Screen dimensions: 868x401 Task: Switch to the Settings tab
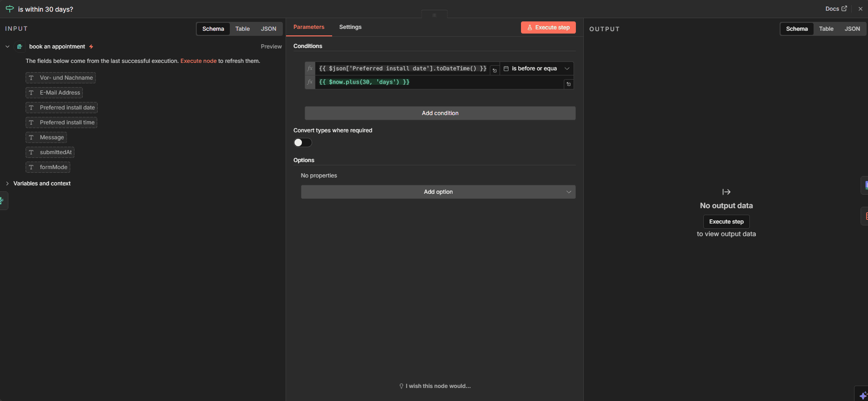(350, 27)
